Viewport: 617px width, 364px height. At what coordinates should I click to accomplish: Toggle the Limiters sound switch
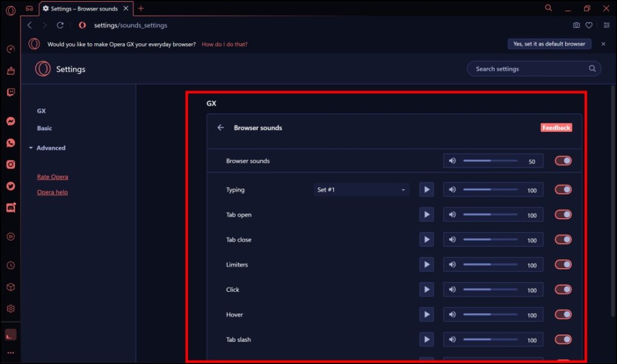tap(563, 265)
